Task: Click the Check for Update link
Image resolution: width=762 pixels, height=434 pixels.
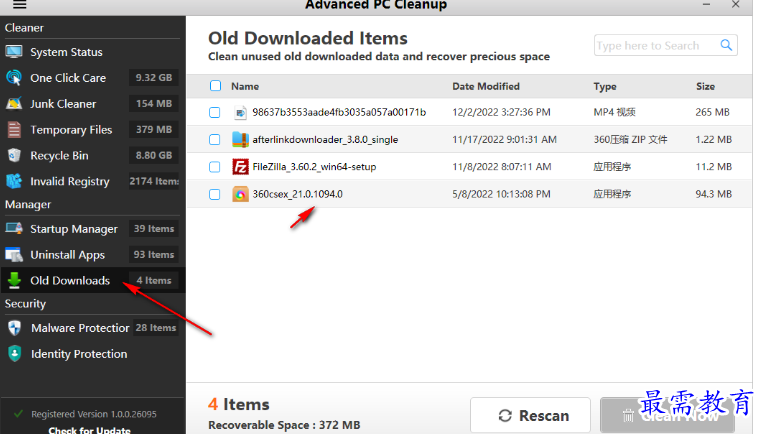Action: 89,430
